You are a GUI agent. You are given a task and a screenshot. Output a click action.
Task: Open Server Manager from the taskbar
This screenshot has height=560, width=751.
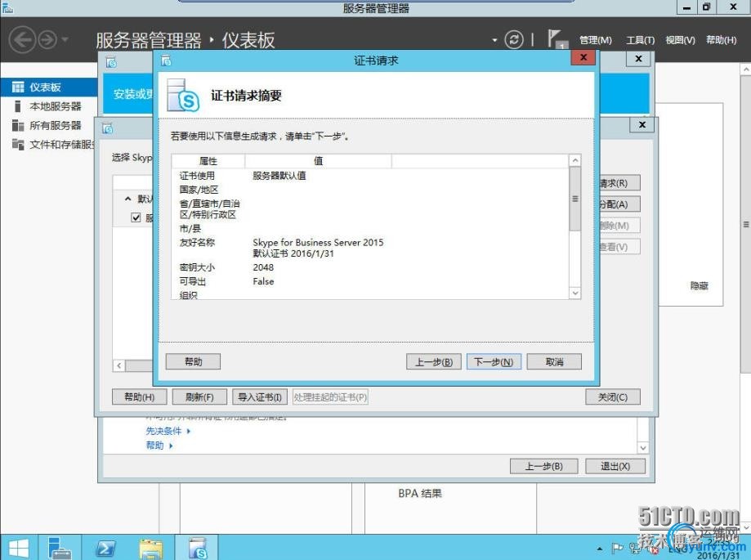[x=60, y=548]
